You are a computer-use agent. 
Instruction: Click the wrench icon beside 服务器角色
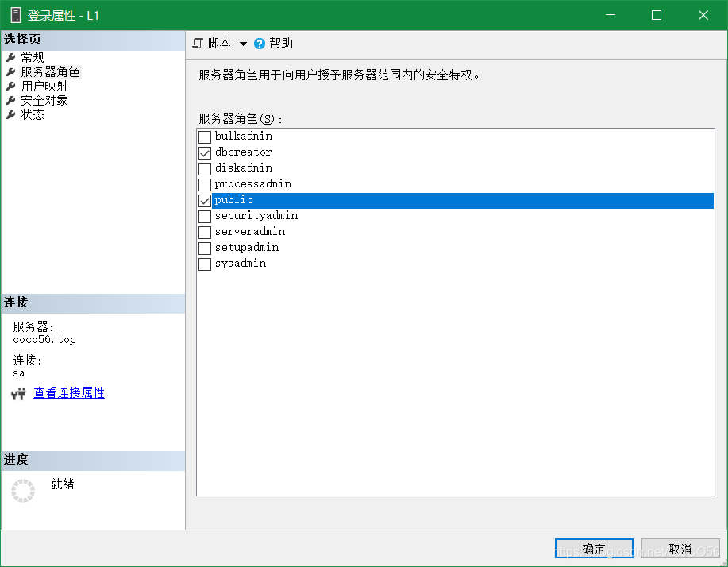click(x=10, y=72)
